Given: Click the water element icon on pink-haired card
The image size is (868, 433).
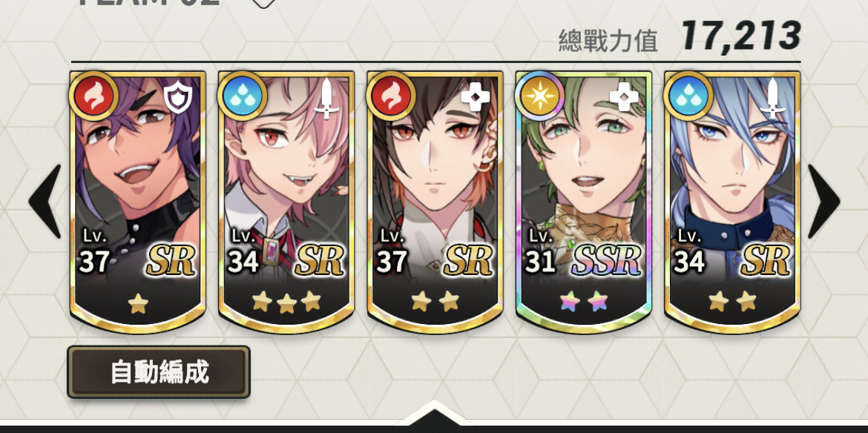Looking at the screenshot, I should (243, 96).
